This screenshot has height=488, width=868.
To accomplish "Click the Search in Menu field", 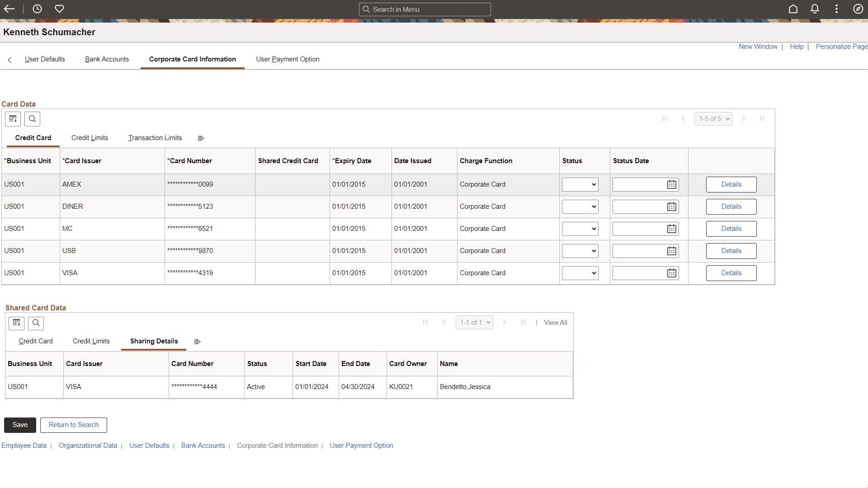I will pyautogui.click(x=425, y=9).
